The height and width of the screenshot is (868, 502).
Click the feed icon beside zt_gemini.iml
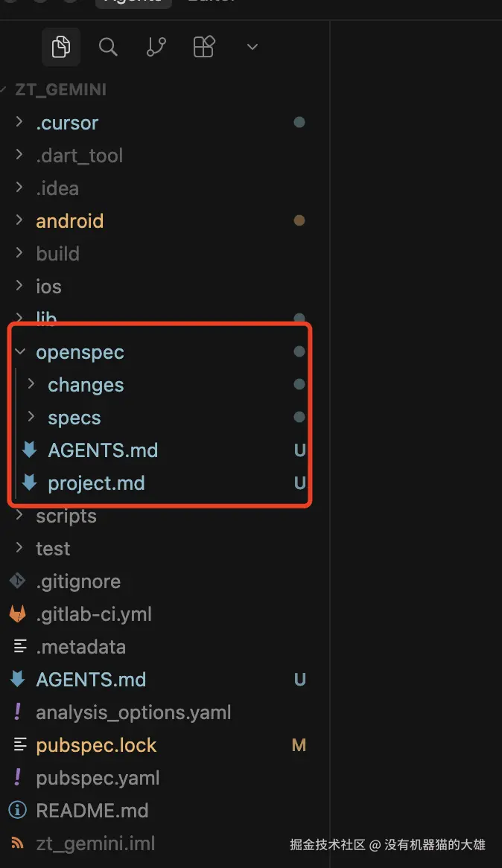[x=18, y=843]
